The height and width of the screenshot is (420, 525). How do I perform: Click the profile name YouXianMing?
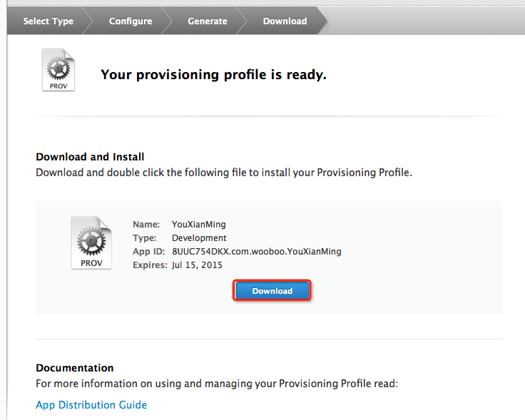pyautogui.click(x=199, y=224)
